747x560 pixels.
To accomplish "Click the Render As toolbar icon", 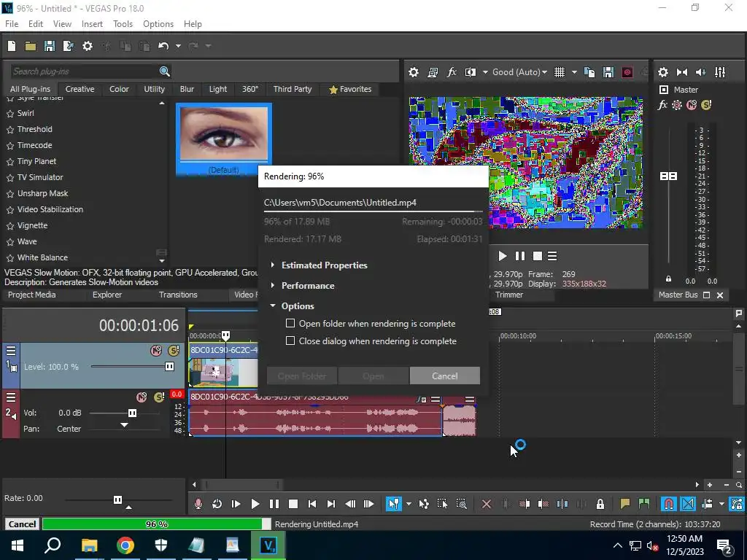I will (68, 46).
